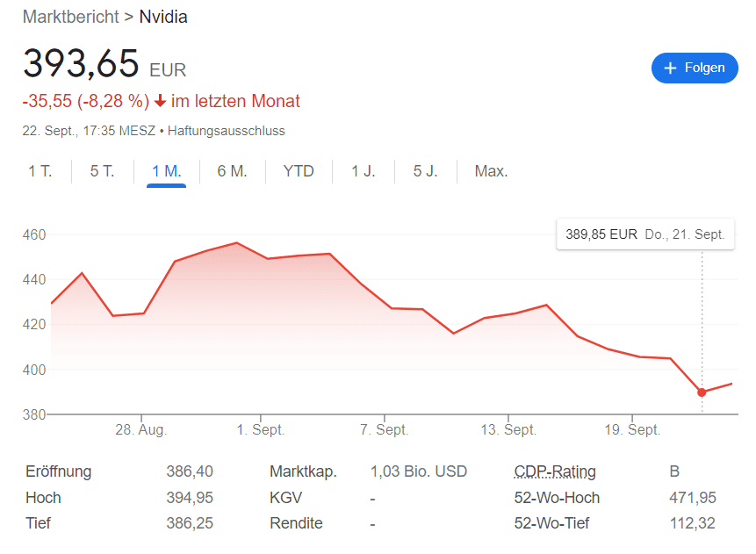Switch chart to 6 M. range
Screen dimensions: 756x554
coord(232,171)
